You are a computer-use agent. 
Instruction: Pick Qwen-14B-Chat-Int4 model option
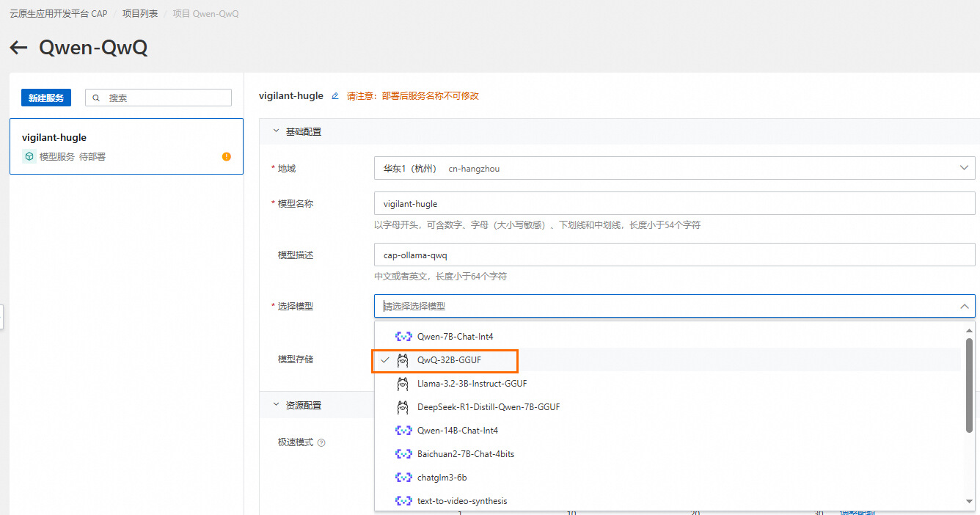[457, 431]
